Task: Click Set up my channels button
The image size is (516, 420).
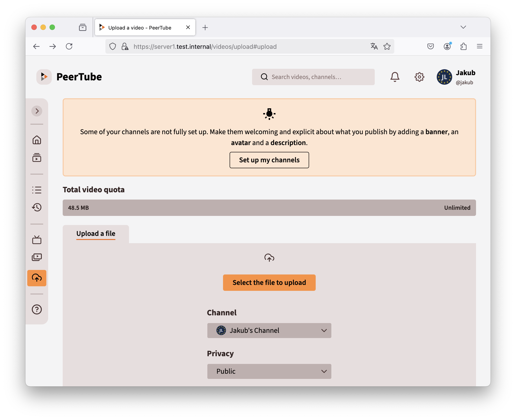Action: (269, 160)
